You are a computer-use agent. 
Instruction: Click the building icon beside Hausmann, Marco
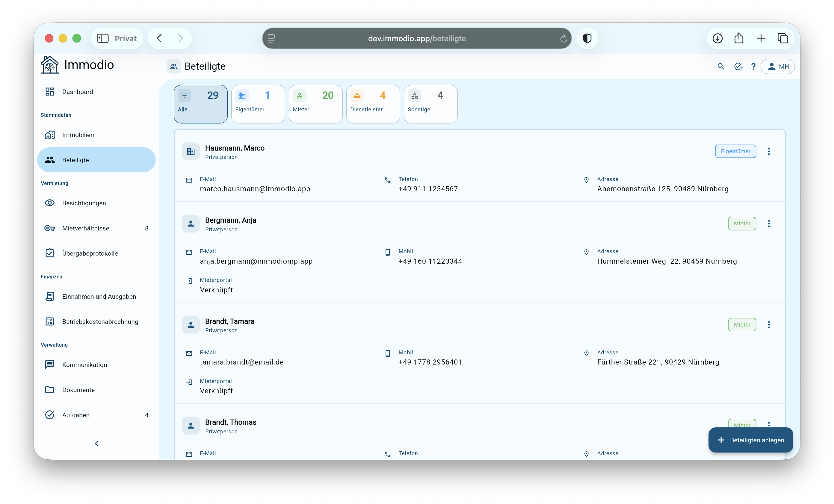(191, 151)
